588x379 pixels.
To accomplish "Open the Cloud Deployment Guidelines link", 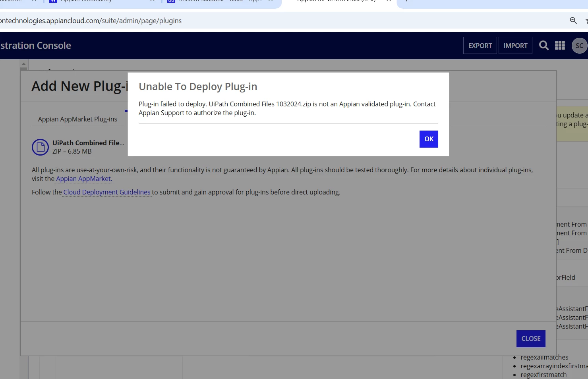I will pyautogui.click(x=107, y=192).
